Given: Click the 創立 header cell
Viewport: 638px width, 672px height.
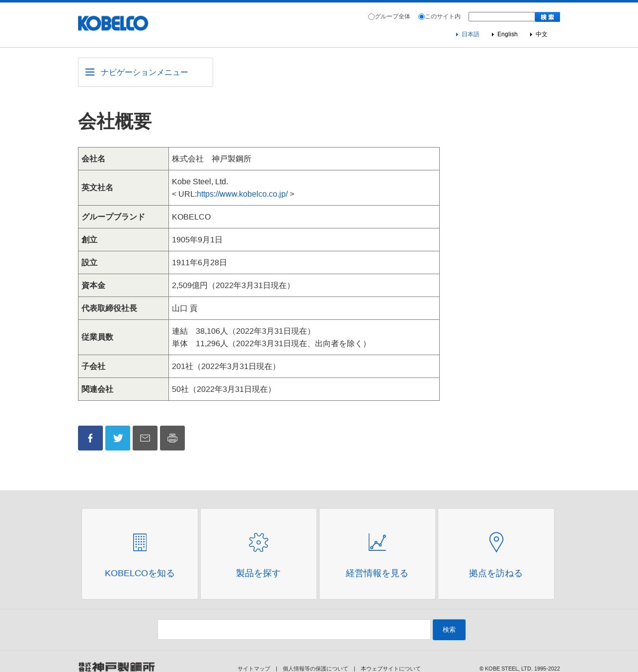Looking at the screenshot, I should (x=124, y=240).
